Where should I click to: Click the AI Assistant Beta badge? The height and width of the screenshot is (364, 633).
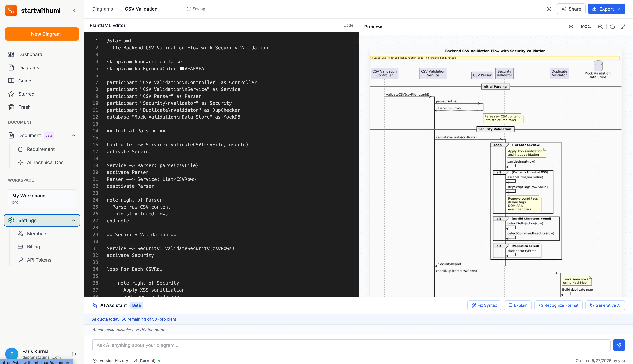[x=136, y=305]
